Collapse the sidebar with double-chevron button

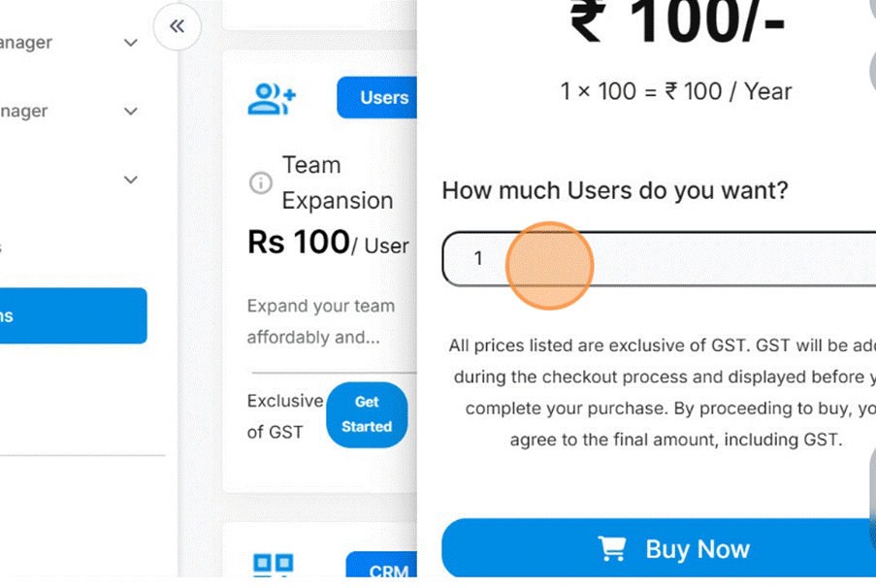pyautogui.click(x=177, y=27)
